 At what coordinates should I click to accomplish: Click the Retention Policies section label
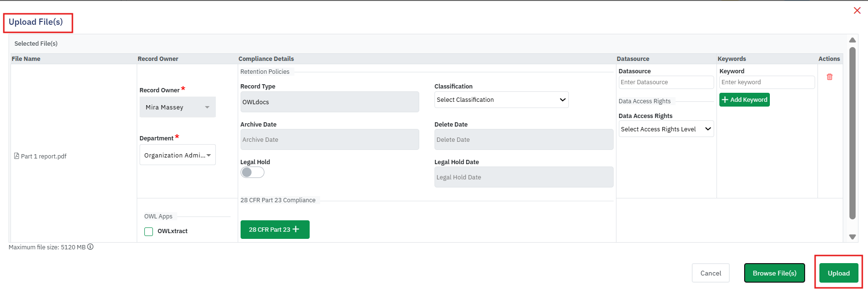(265, 72)
